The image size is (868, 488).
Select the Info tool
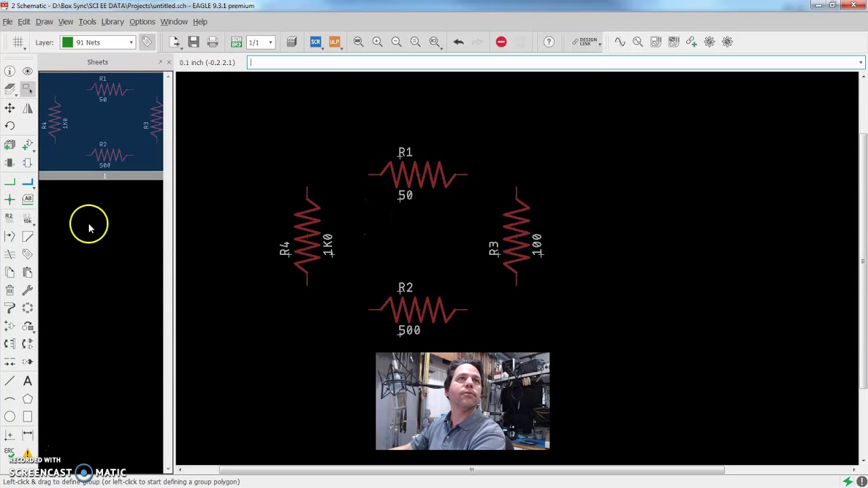point(9,71)
